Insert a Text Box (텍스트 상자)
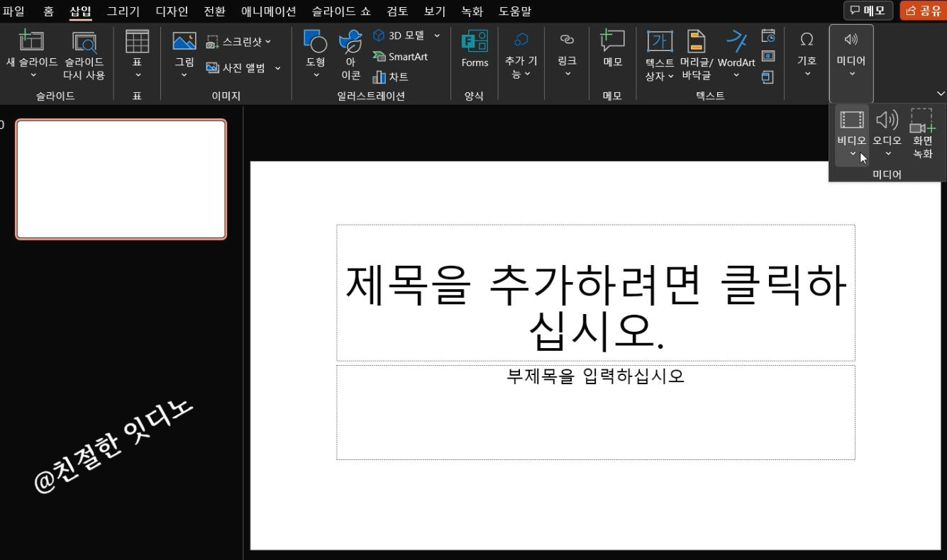 click(660, 55)
